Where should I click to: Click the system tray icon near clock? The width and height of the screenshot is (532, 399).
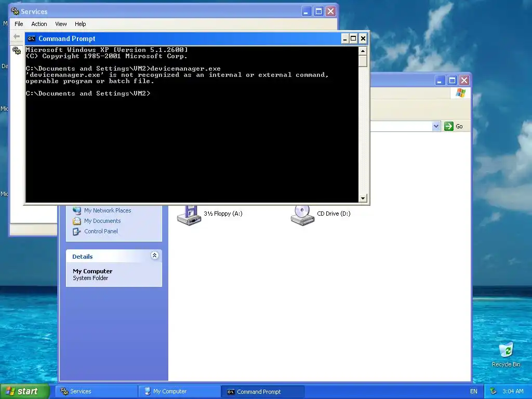tap(494, 391)
